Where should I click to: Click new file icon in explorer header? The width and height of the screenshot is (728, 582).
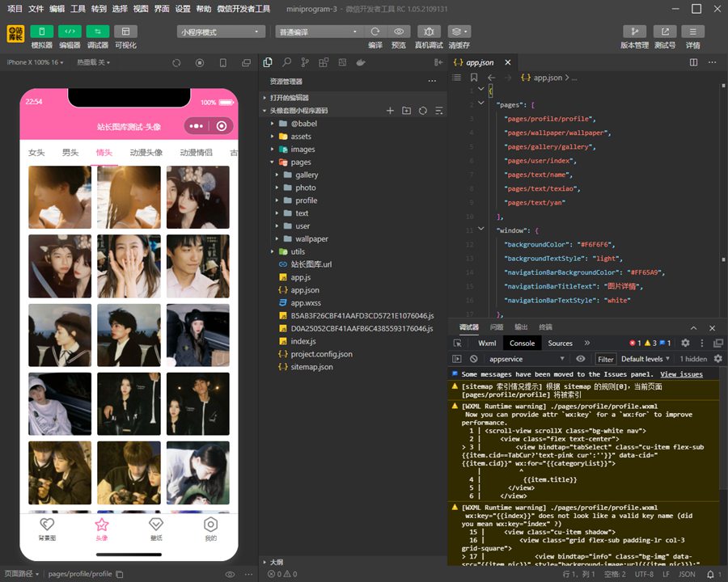390,110
